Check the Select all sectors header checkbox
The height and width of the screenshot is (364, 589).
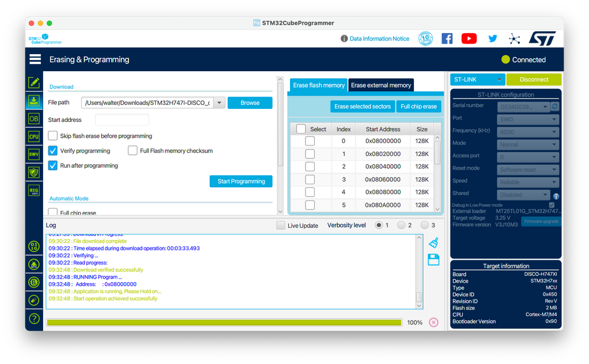click(301, 129)
